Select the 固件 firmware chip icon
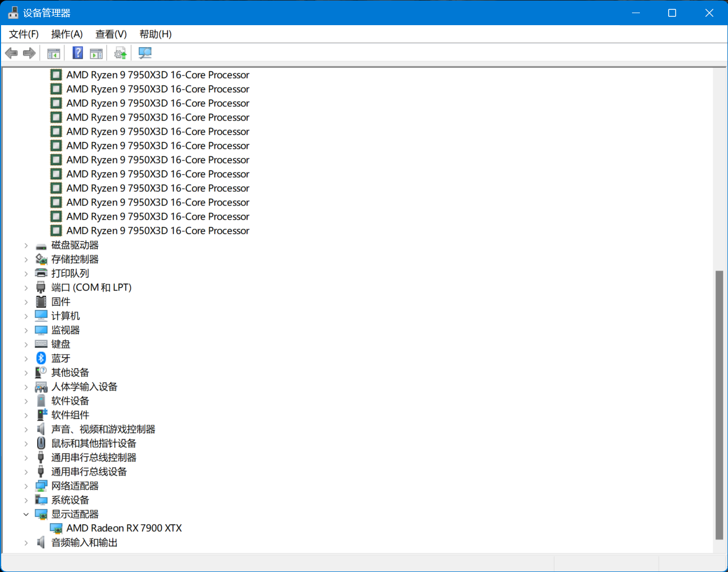Screen dimensions: 728x572 (41, 301)
